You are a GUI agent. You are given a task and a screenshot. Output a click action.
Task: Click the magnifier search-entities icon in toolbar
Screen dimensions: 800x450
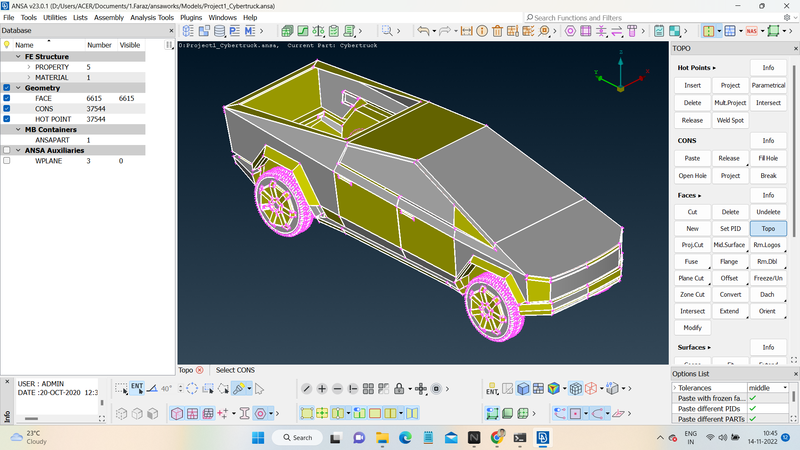(x=387, y=31)
